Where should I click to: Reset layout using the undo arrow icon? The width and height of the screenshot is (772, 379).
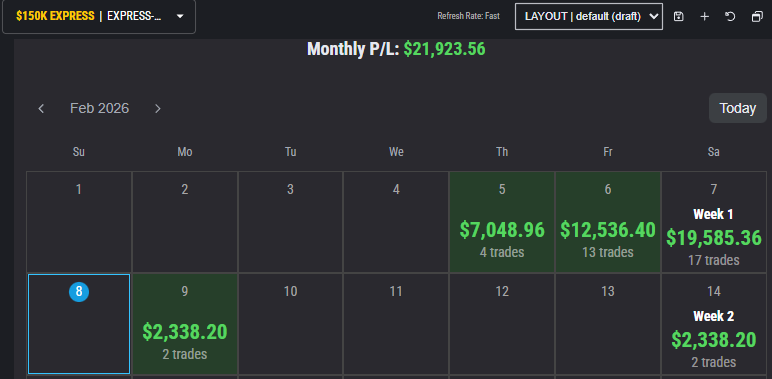coord(730,17)
